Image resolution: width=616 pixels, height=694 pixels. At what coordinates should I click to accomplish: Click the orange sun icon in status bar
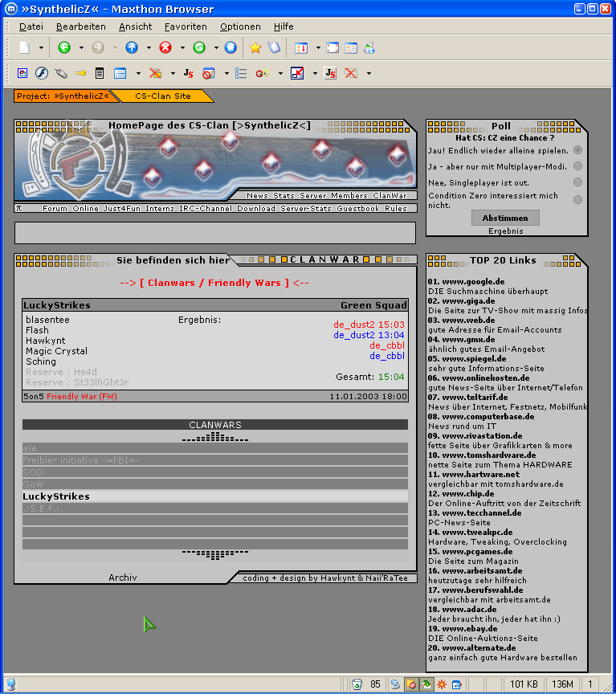pyautogui.click(x=441, y=684)
